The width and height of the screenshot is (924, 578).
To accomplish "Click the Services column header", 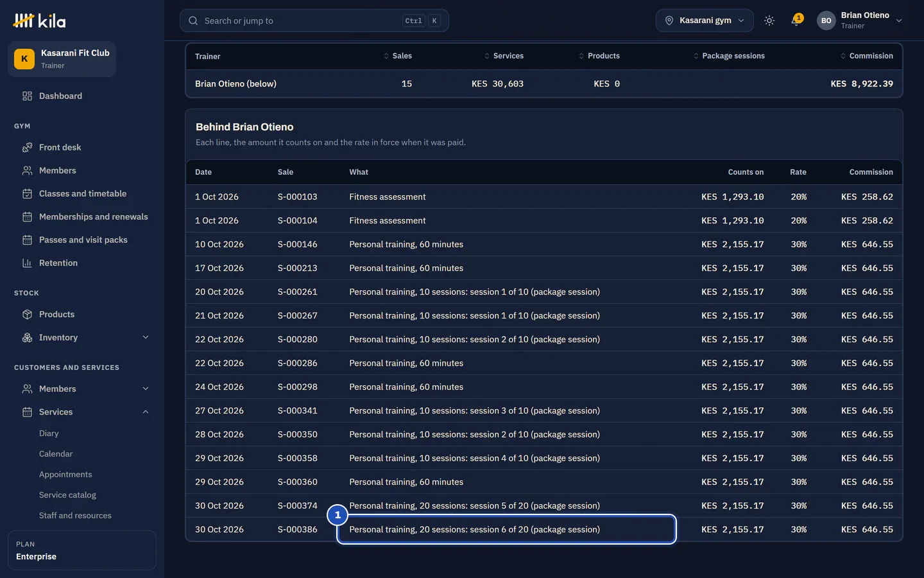I will [504, 56].
